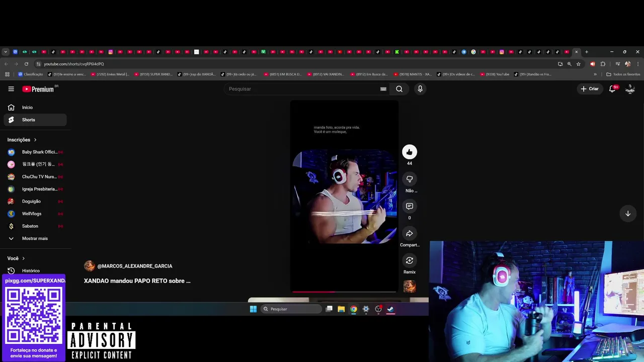Open Steam from the taskbar
Image resolution: width=644 pixels, height=362 pixels.
[x=390, y=309]
